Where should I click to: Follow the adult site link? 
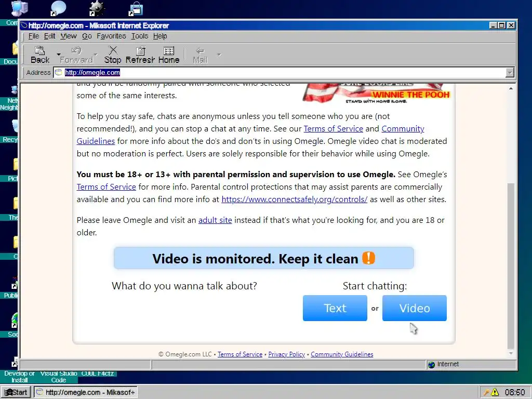(x=215, y=220)
